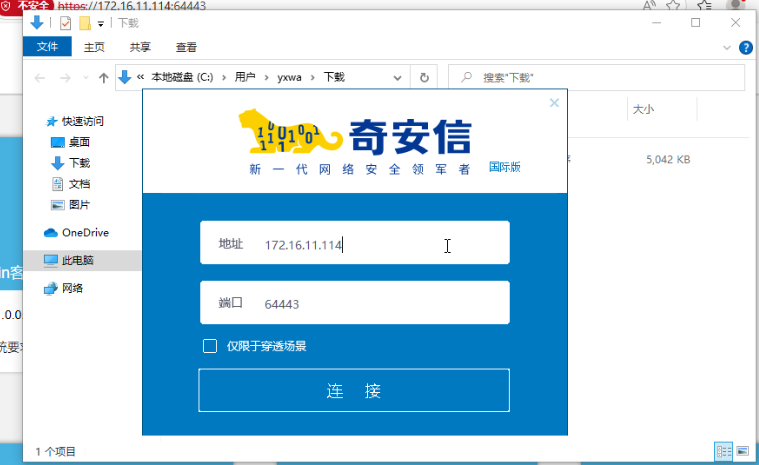The image size is (759, 465).
Task: Focus the 地址 address input field
Action: pyautogui.click(x=355, y=243)
